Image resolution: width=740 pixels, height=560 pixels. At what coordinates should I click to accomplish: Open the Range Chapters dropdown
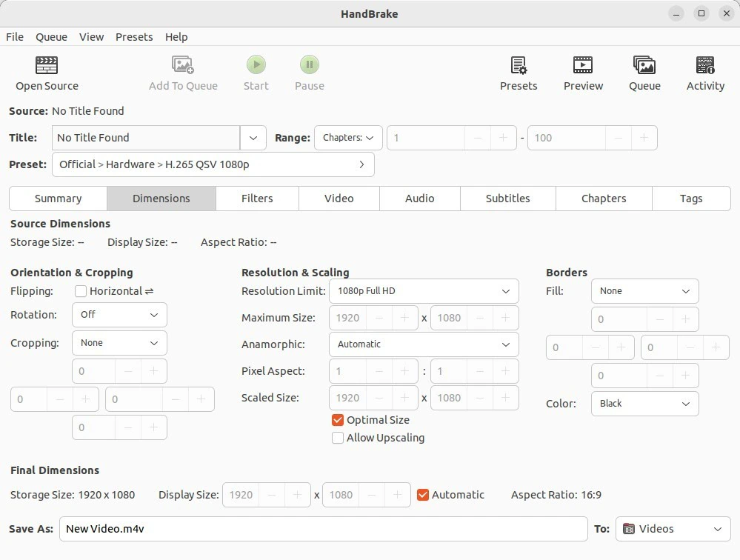click(348, 138)
